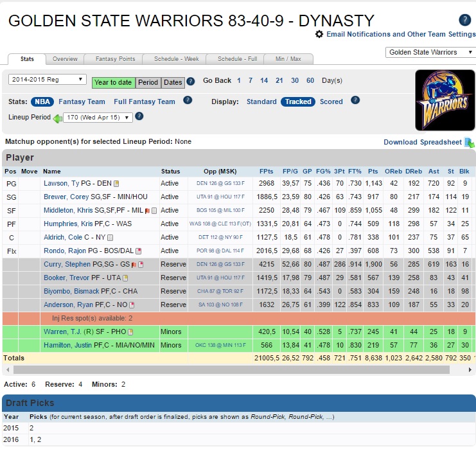476x451 pixels.
Task: Open Email Notifications and Other Team Settings
Action: 401,34
